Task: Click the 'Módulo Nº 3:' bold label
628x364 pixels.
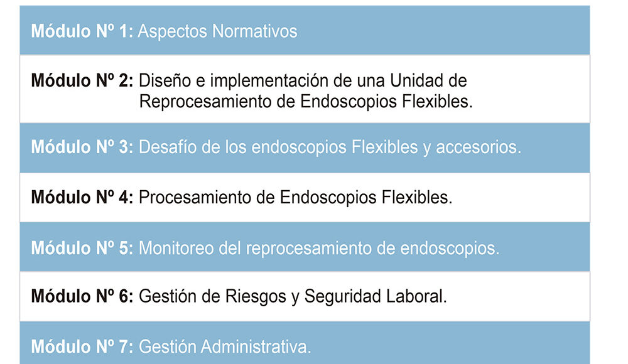Action: click(82, 147)
